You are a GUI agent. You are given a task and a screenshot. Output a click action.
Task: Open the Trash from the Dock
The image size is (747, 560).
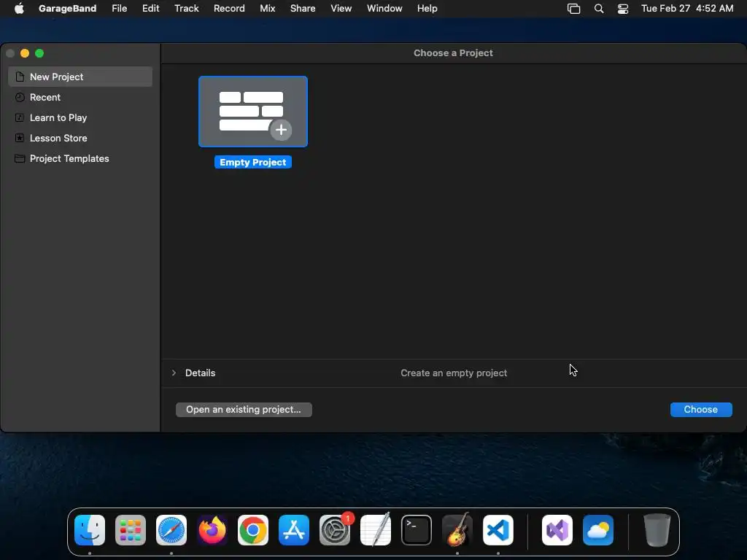tap(657, 530)
